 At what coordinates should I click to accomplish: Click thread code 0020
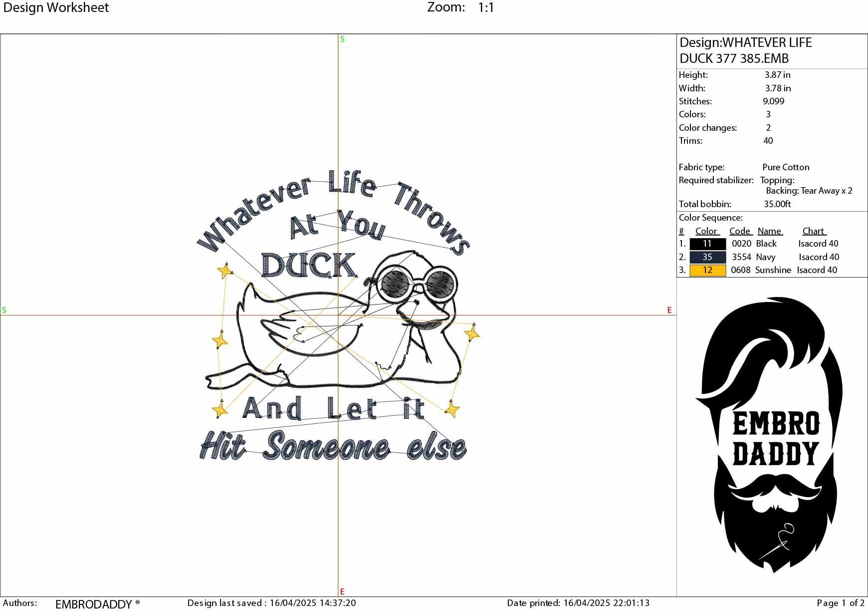tap(741, 244)
